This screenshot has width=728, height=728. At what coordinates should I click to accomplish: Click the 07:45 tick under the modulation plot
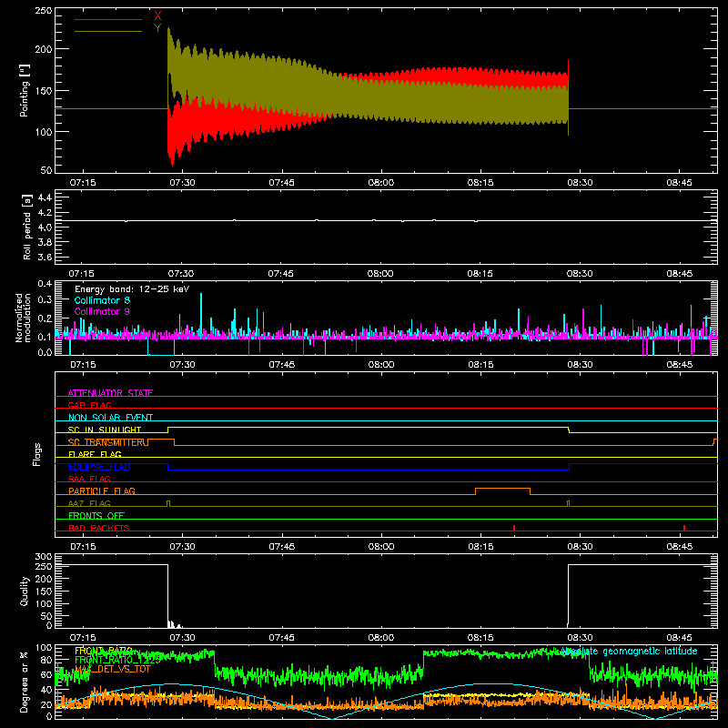tap(281, 365)
